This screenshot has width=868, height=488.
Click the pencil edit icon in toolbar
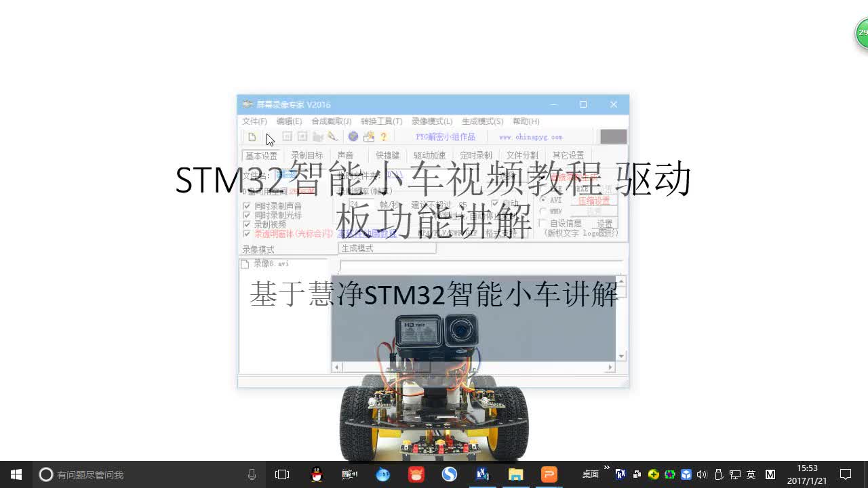[x=333, y=137]
